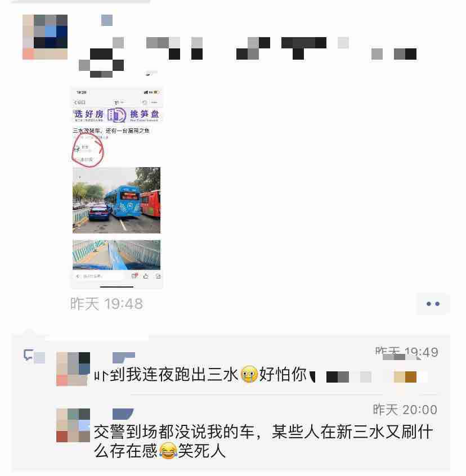Open second commenter's name above 交警到场
The width and height of the screenshot is (466, 476).
[123, 414]
